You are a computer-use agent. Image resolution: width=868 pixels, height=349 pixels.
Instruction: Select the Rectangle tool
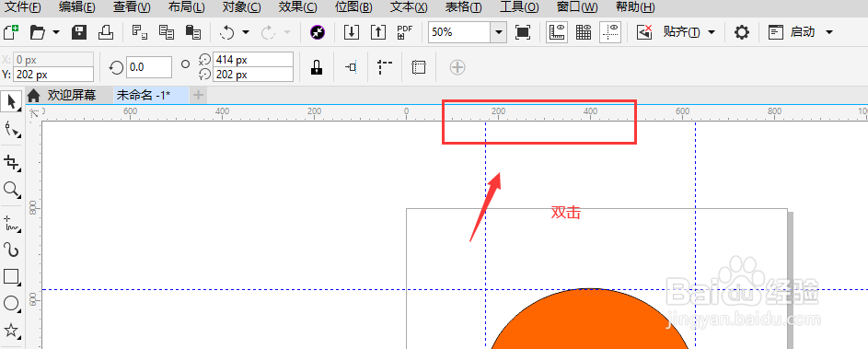pyautogui.click(x=11, y=276)
